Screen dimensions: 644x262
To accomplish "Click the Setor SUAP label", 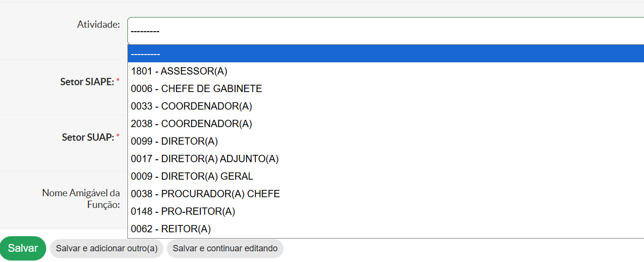I will pos(88,137).
